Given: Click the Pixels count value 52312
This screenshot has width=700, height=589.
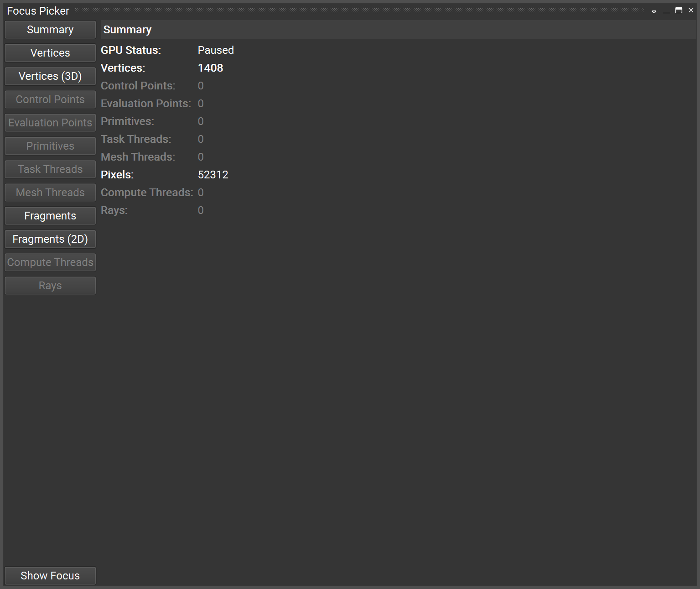Looking at the screenshot, I should (213, 174).
